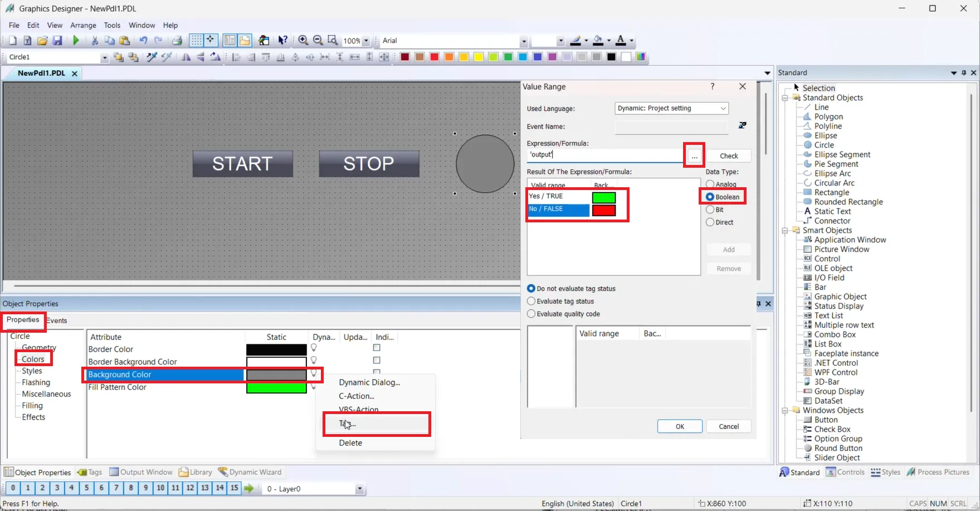Click the Undo icon

pyautogui.click(x=143, y=40)
